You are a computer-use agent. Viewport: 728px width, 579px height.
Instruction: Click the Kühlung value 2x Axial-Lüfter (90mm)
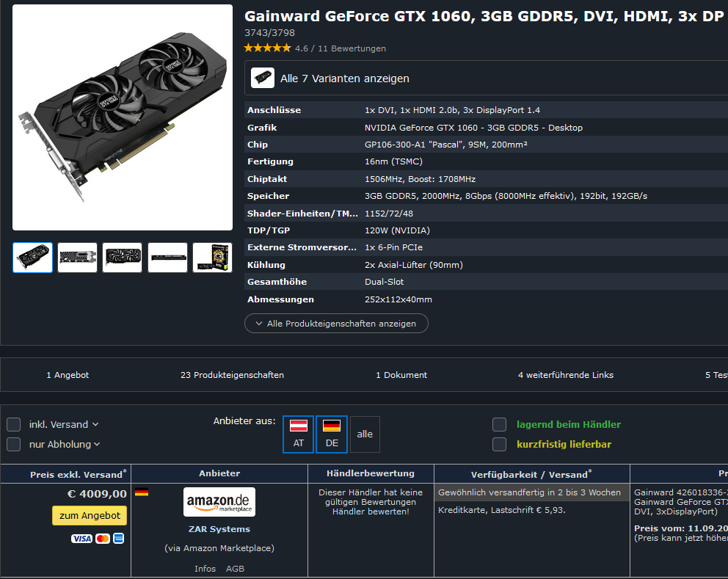413,265
